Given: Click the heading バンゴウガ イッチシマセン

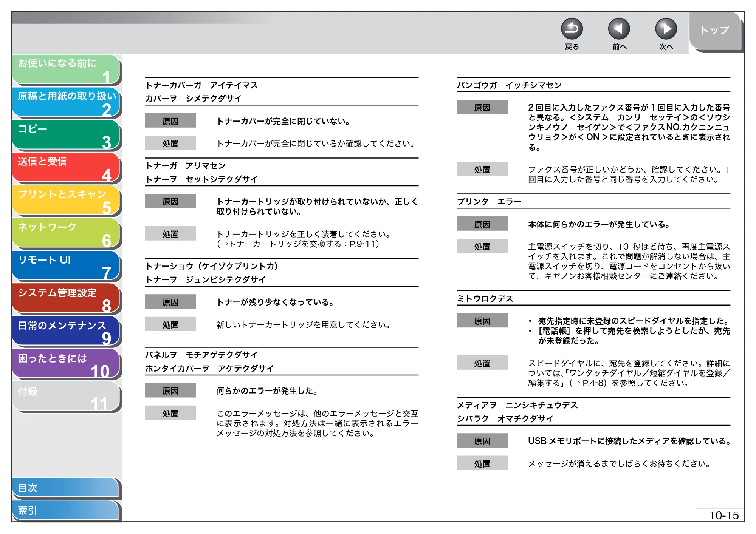Looking at the screenshot, I should tap(509, 85).
